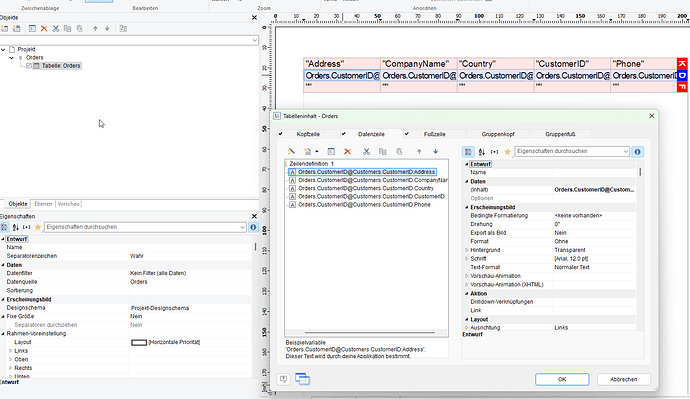This screenshot has width=690, height=399.
Task: Click the blue info icon beside dialog search
Action: tap(637, 152)
